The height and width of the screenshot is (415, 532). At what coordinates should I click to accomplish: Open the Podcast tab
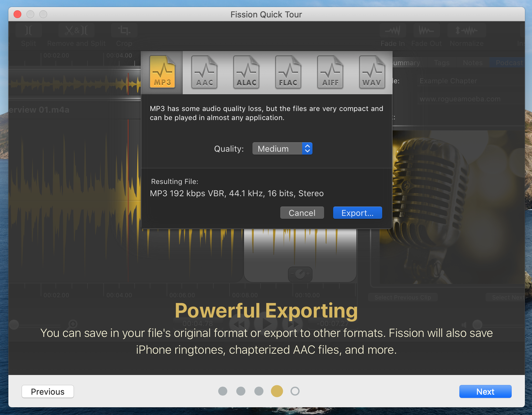point(507,63)
